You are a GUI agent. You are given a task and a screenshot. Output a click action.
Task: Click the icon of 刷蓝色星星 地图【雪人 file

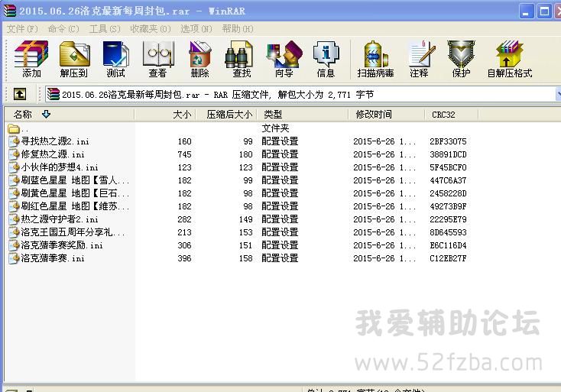pos(14,180)
